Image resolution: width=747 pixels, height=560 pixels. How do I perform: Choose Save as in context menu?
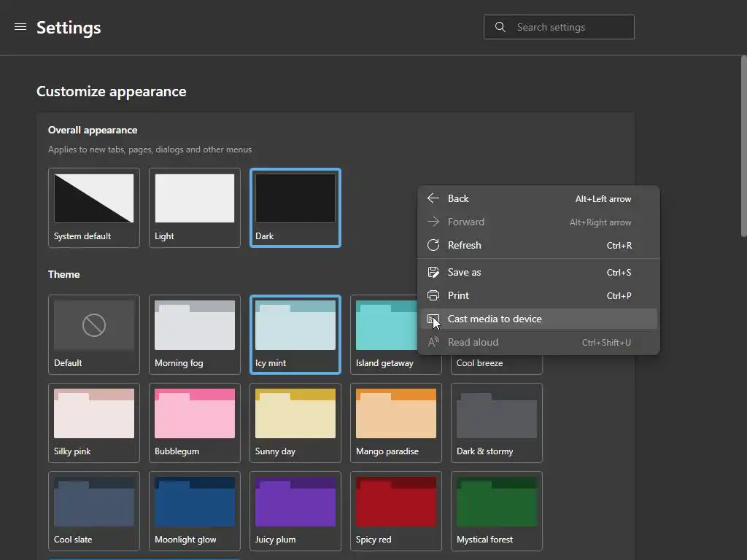pos(464,272)
